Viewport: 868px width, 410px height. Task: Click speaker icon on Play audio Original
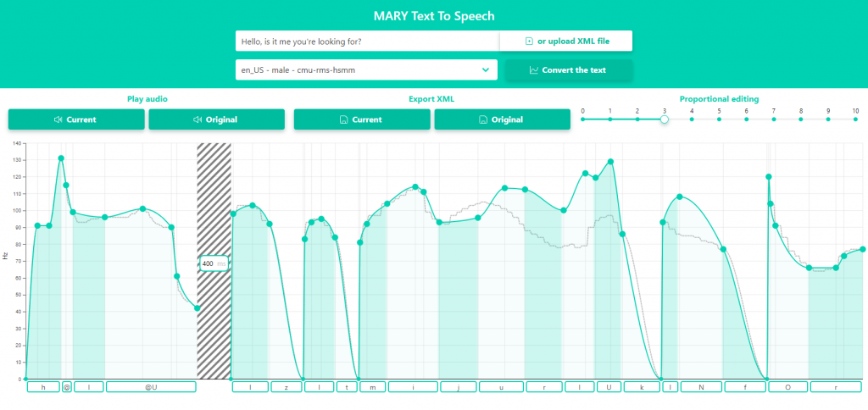197,119
